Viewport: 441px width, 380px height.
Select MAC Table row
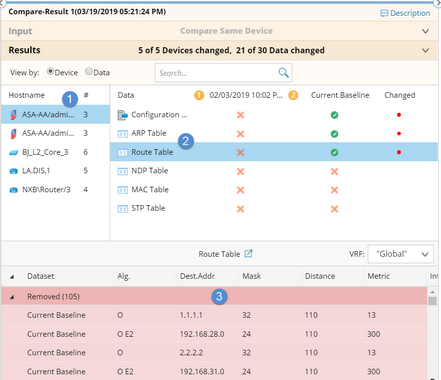click(x=274, y=190)
